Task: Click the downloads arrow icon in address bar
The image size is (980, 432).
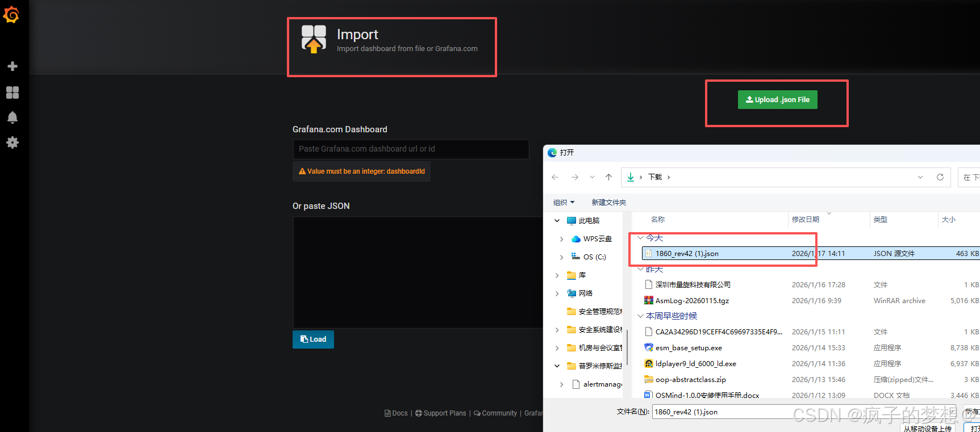Action: point(631,177)
